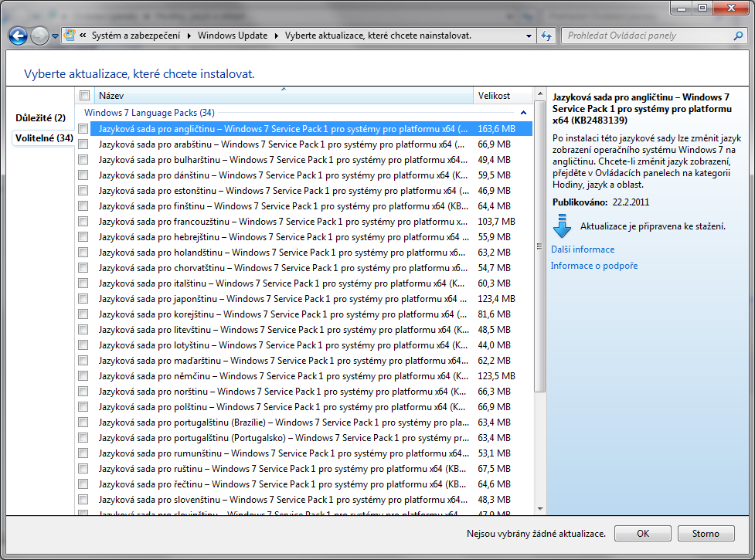
Task: Click the Control Panel icon in the address bar
Action: (70, 35)
